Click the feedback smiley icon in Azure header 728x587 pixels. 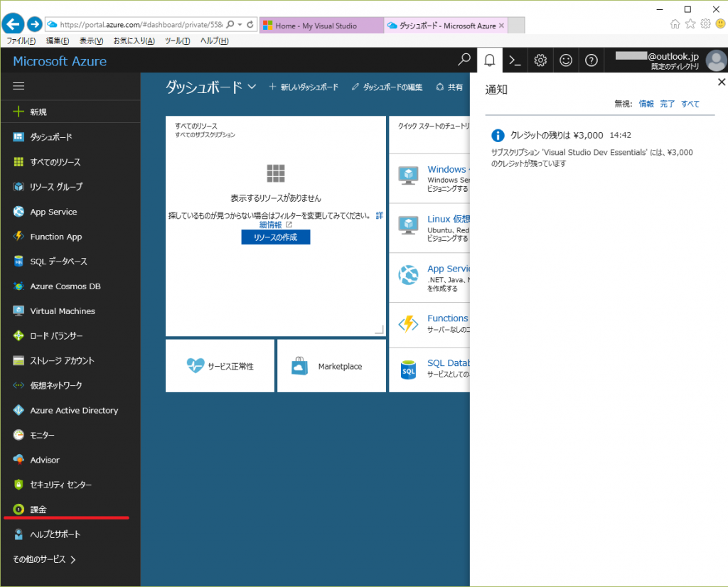point(566,60)
